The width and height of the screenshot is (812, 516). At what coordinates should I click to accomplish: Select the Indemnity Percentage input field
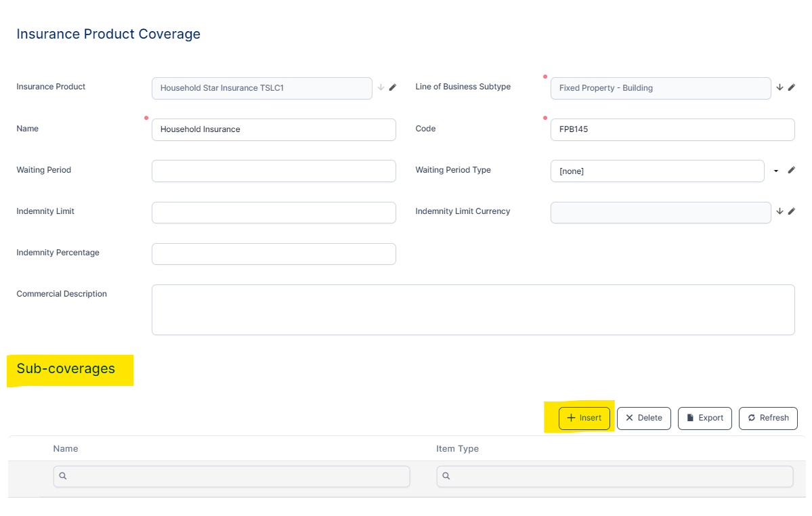(274, 254)
